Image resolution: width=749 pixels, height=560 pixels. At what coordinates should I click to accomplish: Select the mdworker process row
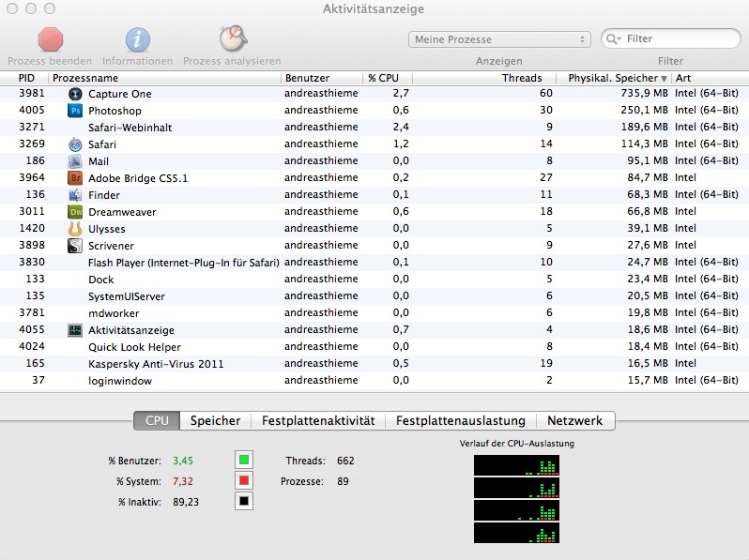[x=374, y=313]
